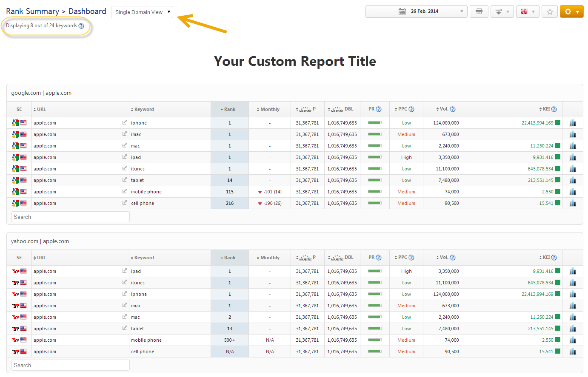Open the orange settings gear menu
The height and width of the screenshot is (377, 588).
click(571, 11)
